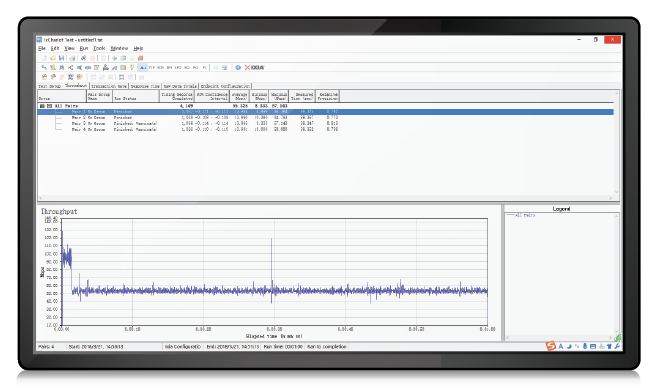
Task: Select the Pair 3 row
Action: (326, 124)
